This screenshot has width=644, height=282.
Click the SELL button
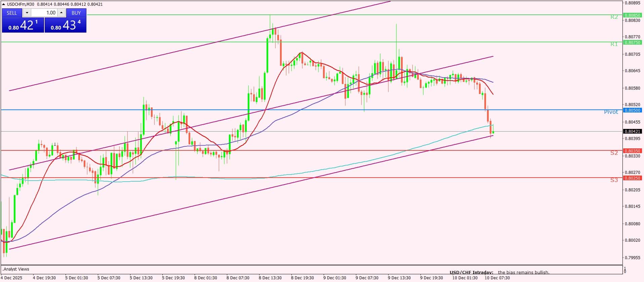12,13
